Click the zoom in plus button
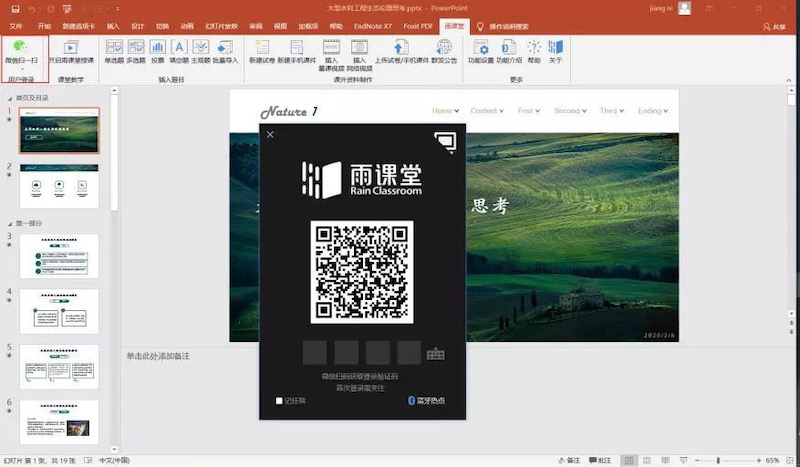Viewport: 800px width, 467px height. click(x=759, y=460)
